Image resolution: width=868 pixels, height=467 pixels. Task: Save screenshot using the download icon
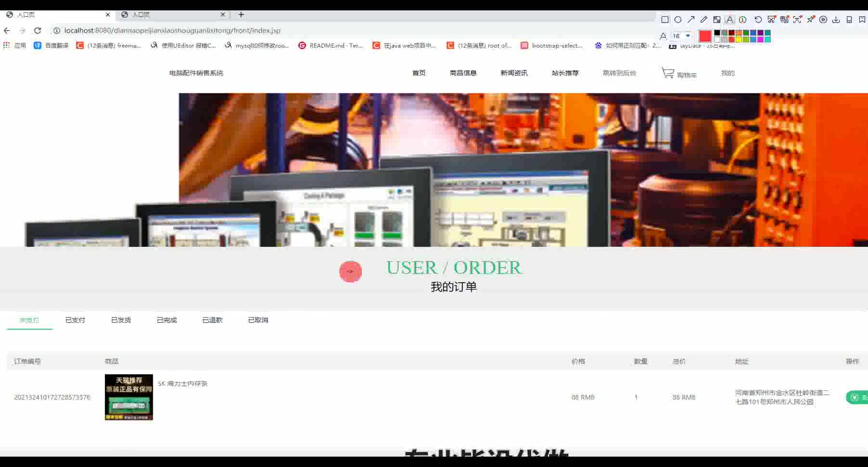836,20
